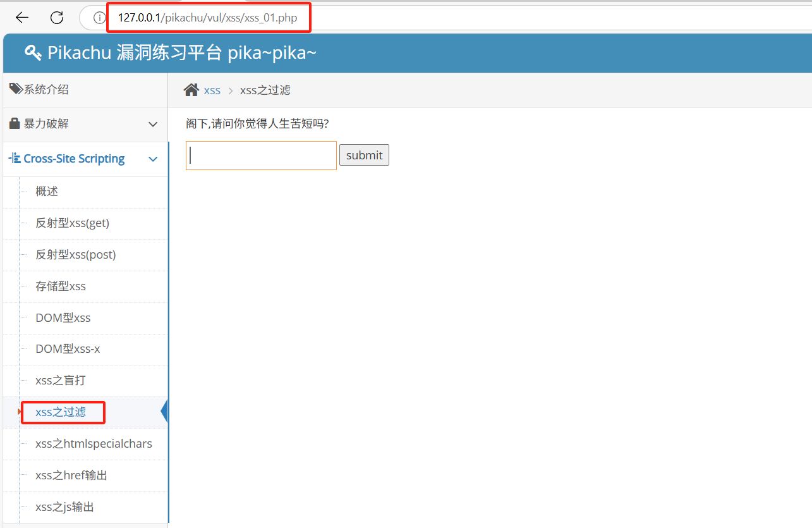Open xss之盲打 page
The image size is (812, 528).
click(x=61, y=381)
